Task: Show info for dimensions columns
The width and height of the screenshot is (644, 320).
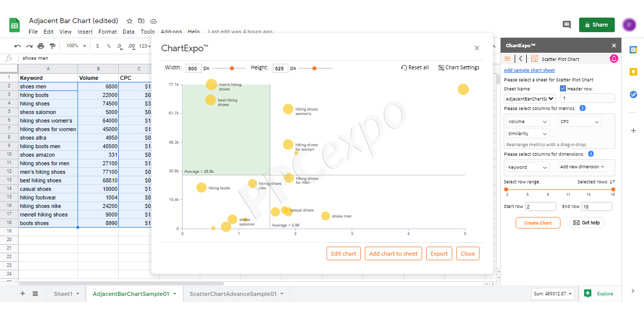Action: (x=591, y=154)
